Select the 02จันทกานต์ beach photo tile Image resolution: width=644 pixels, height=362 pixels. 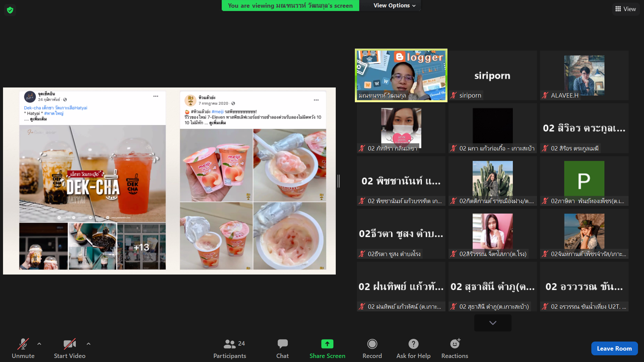tap(584, 234)
